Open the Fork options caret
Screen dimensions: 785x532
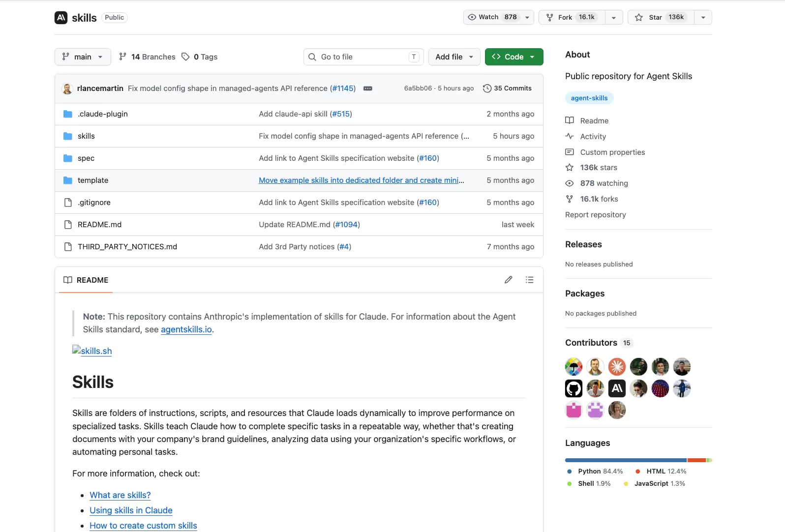pos(613,17)
